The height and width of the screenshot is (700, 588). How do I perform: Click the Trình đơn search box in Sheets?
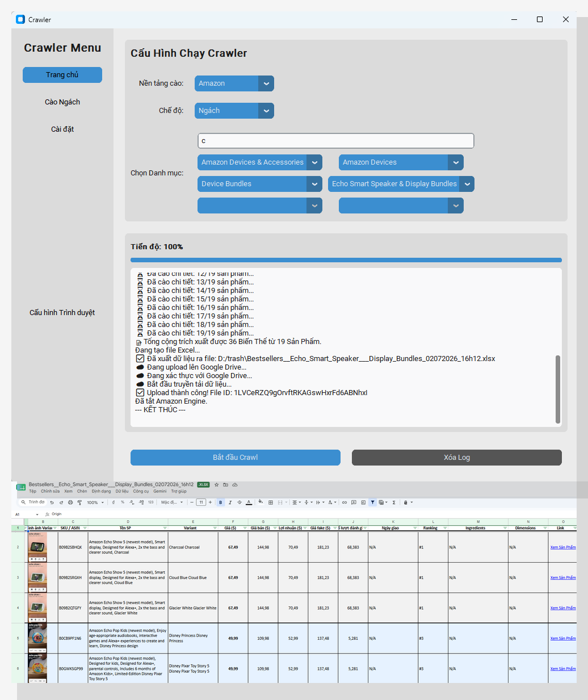point(33,502)
